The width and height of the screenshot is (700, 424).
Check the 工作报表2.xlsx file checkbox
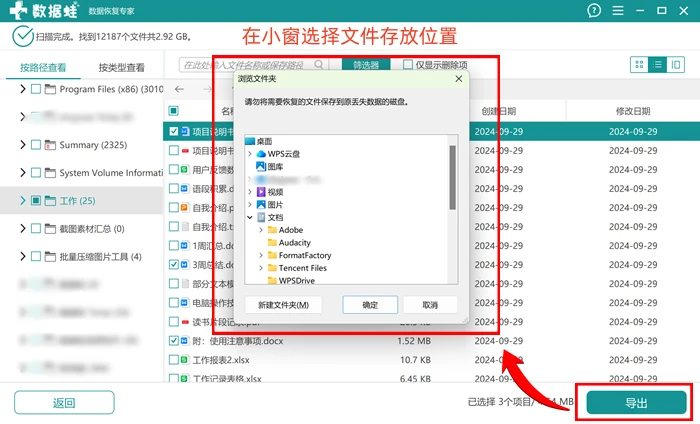(x=174, y=360)
